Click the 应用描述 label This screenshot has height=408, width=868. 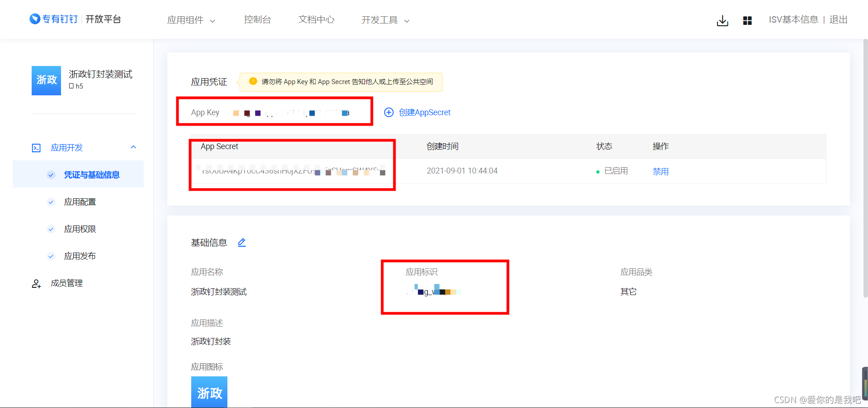(207, 323)
